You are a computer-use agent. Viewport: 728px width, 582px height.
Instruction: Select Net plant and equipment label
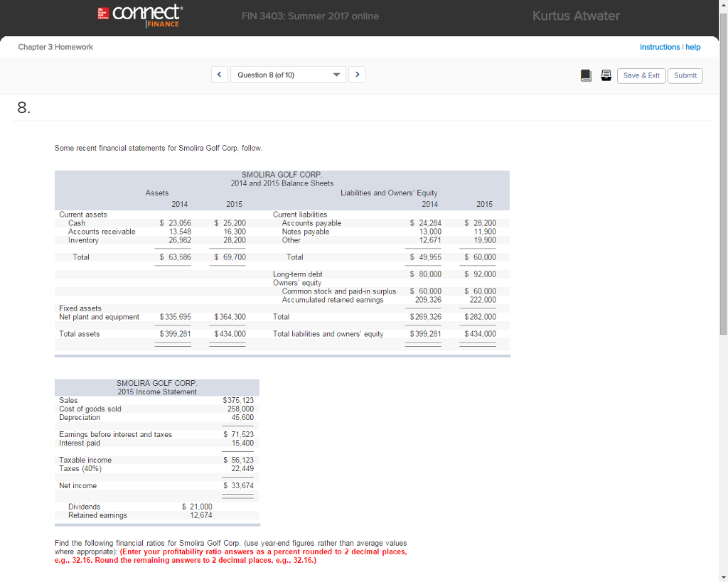coord(99,317)
